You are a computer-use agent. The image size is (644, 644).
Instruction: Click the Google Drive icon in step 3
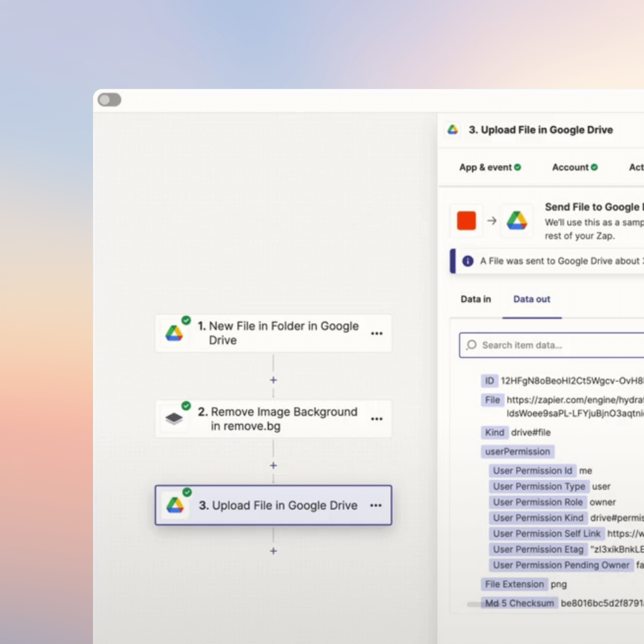point(175,505)
